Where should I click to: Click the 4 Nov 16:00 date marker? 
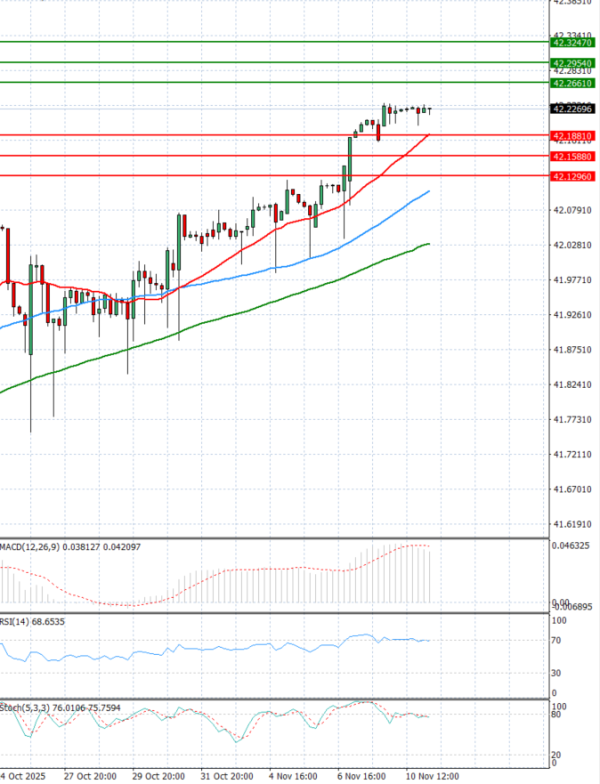(x=293, y=775)
